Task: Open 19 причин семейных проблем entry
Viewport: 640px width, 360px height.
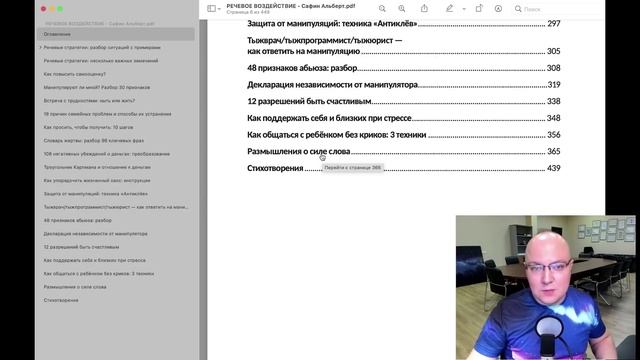Action: coord(107,114)
